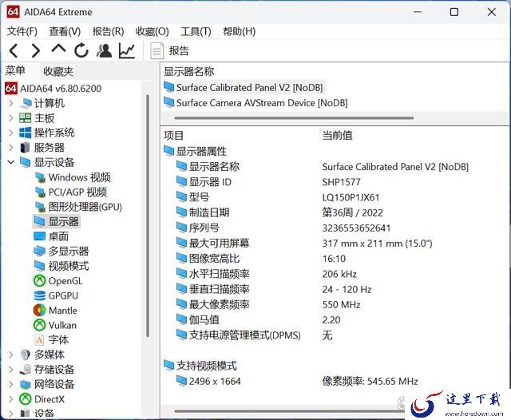Click the 存储设备 storage icon
The image size is (511, 420).
pyautogui.click(x=25, y=370)
